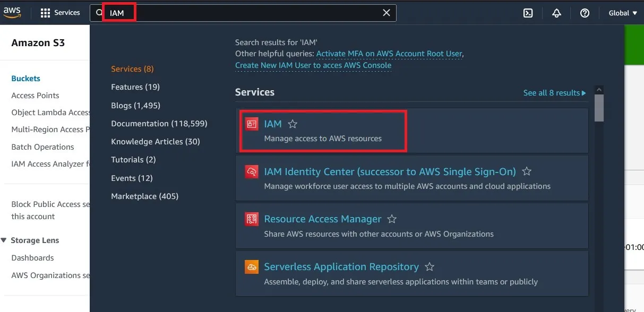Click the scrollbar up arrow
644x312 pixels.
599,90
